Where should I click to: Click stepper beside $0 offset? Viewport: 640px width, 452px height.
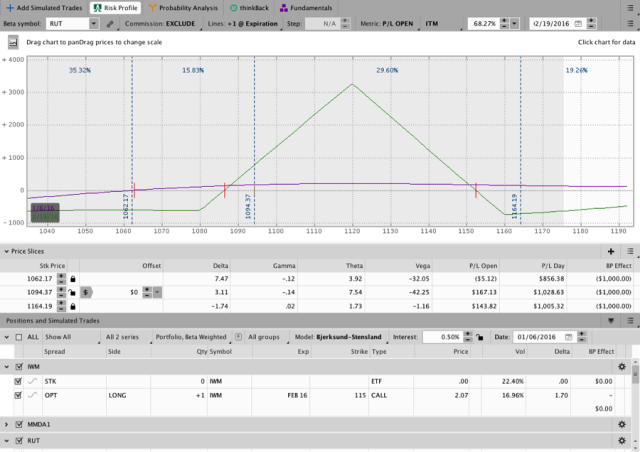[x=147, y=292]
